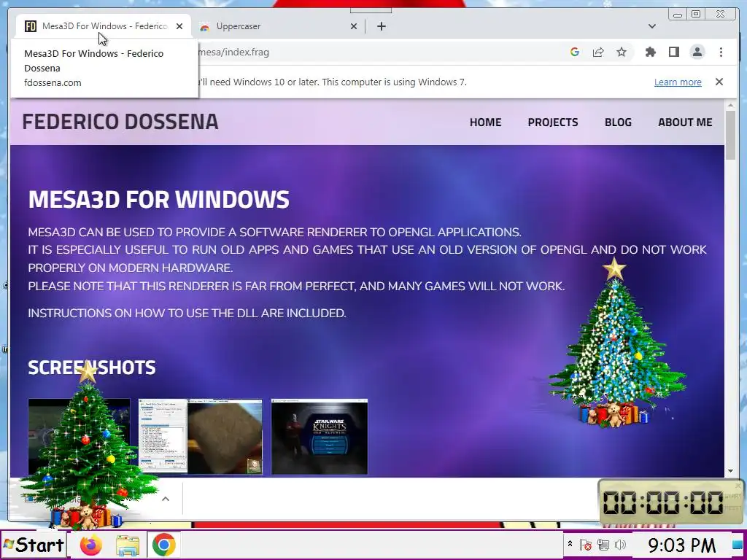This screenshot has width=747, height=560.
Task: Open PROJECTS in site navigation
Action: pos(553,122)
